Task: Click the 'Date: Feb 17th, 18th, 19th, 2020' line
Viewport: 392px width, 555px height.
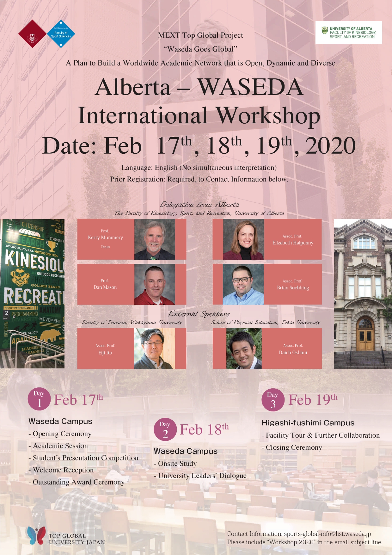Action: tap(199, 145)
